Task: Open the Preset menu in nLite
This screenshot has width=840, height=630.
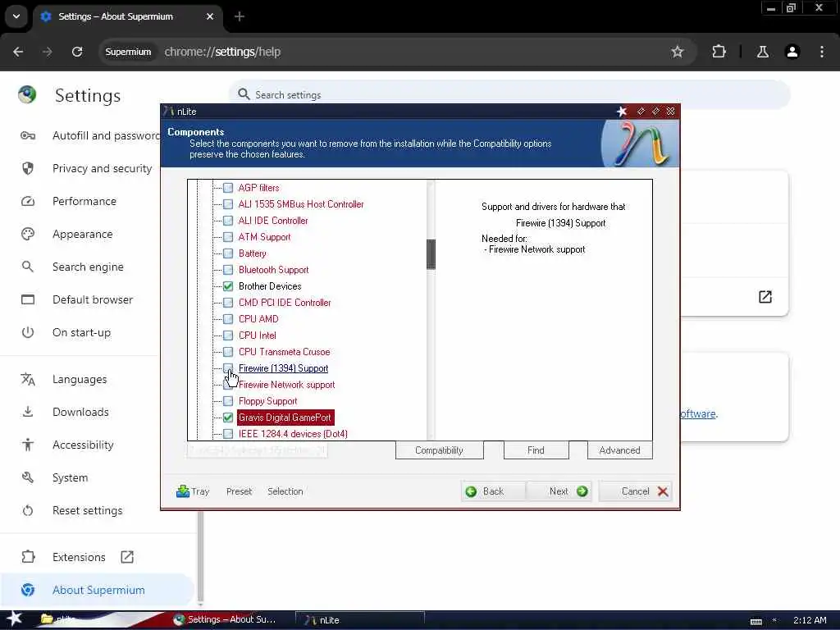Action: [239, 491]
